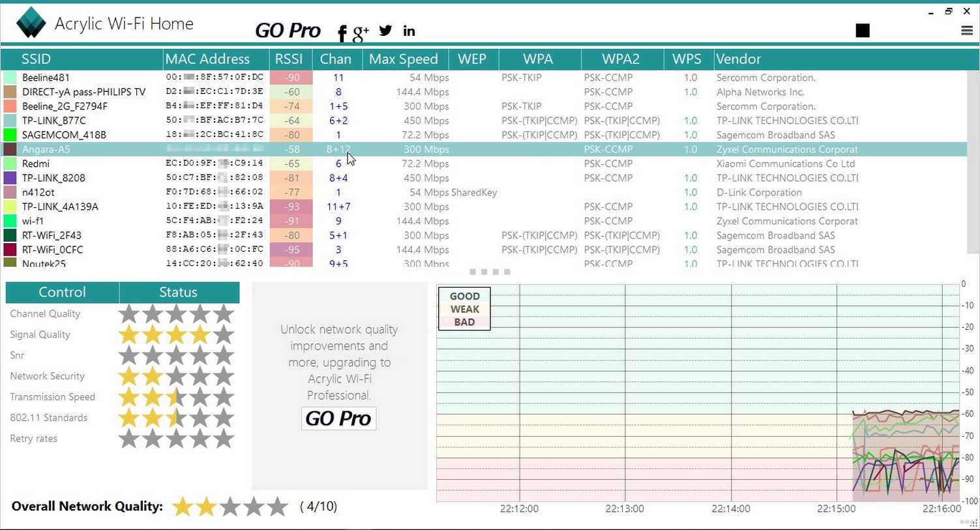Select the RT-WiFi_2F43 network name
980x530 pixels.
point(52,235)
